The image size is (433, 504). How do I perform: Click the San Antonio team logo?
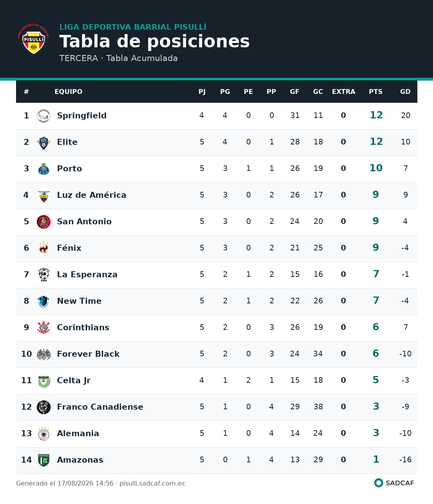[44, 222]
